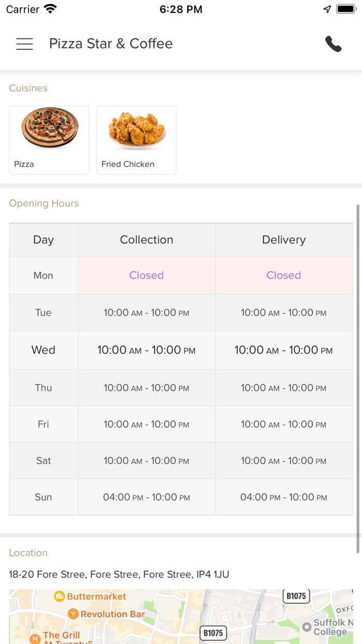Select the Fried Chicken cuisine card

(x=137, y=140)
